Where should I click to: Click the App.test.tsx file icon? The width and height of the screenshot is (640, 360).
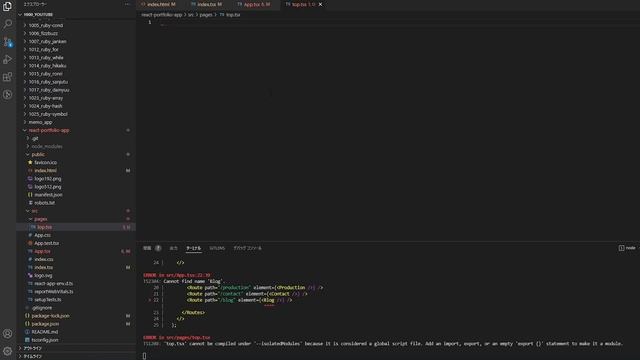coord(30,243)
